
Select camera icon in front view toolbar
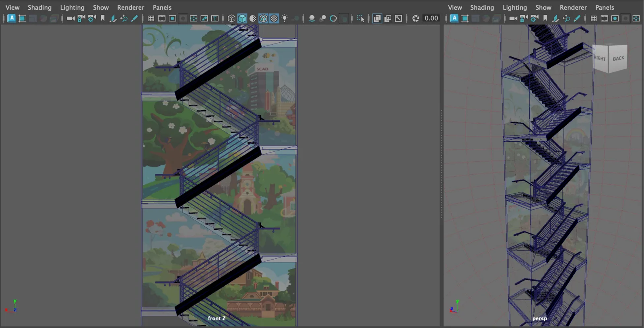click(x=70, y=18)
